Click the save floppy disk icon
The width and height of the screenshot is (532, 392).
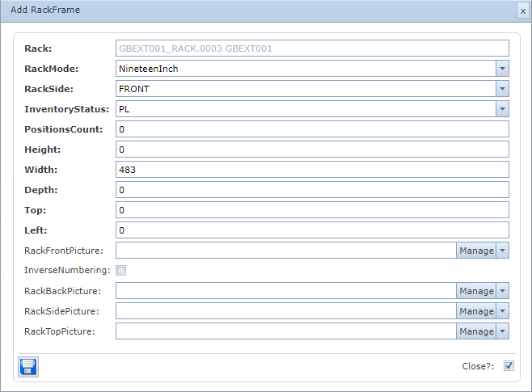click(x=28, y=366)
